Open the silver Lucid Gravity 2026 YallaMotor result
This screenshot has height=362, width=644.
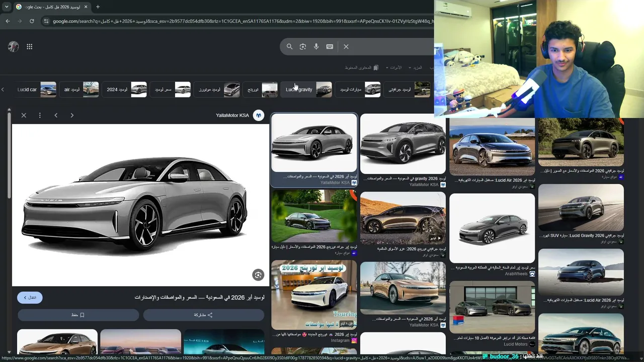[403, 144]
